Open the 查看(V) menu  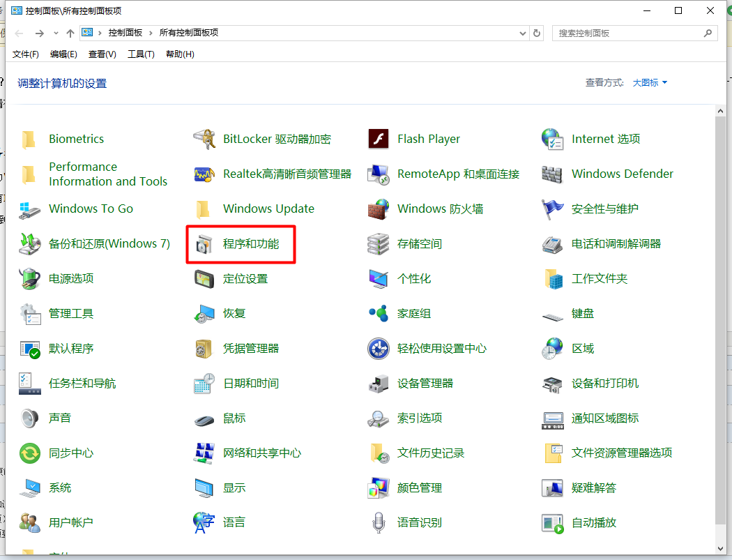click(102, 54)
